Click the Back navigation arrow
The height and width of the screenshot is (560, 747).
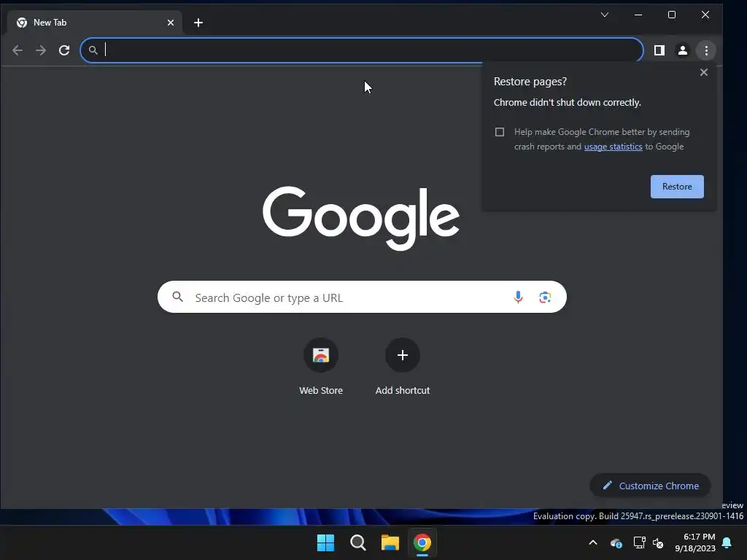tap(18, 50)
